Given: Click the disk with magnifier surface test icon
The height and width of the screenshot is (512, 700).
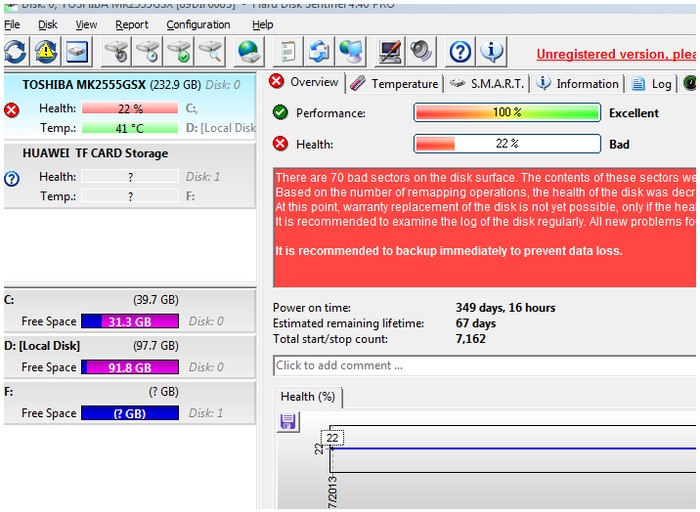Looking at the screenshot, I should pyautogui.click(x=210, y=52).
